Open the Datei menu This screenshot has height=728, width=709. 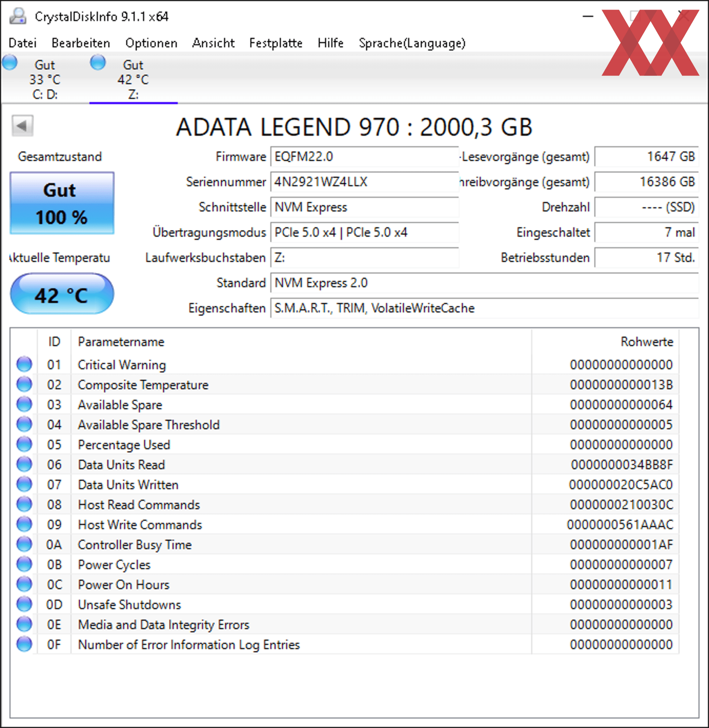coord(23,43)
